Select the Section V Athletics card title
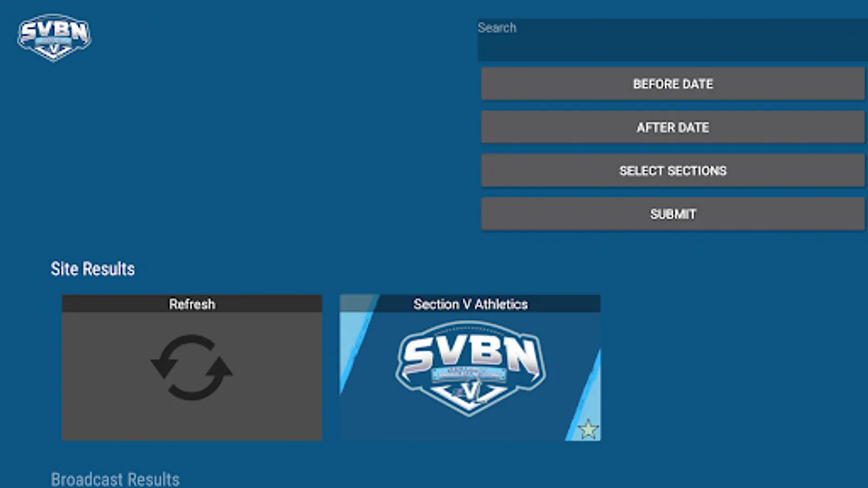This screenshot has width=868, height=488. tap(470, 304)
